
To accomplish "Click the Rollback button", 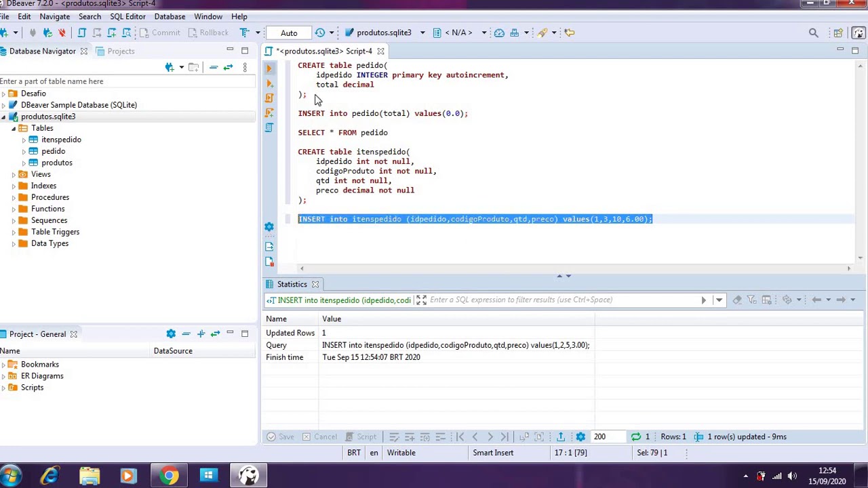I will 207,33.
